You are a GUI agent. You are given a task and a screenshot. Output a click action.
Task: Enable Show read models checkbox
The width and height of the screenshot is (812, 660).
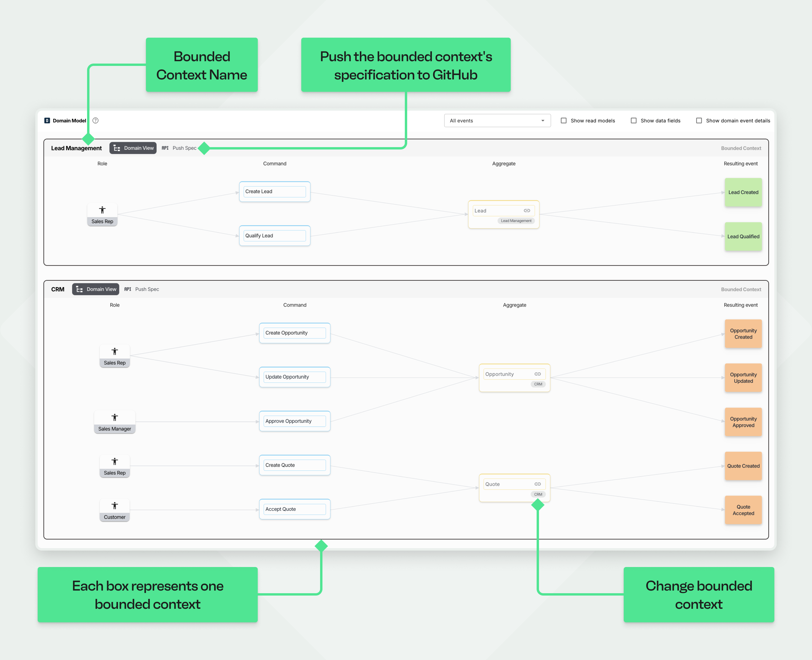tap(564, 121)
